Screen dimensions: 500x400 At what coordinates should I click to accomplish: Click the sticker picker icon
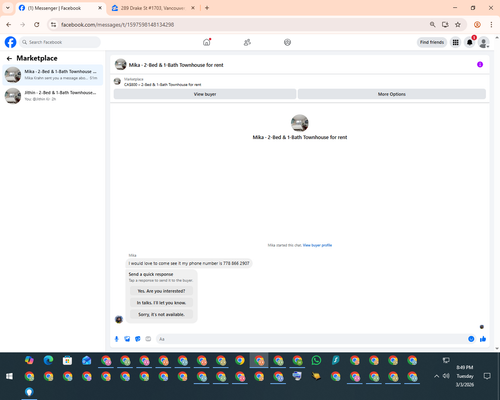138,339
